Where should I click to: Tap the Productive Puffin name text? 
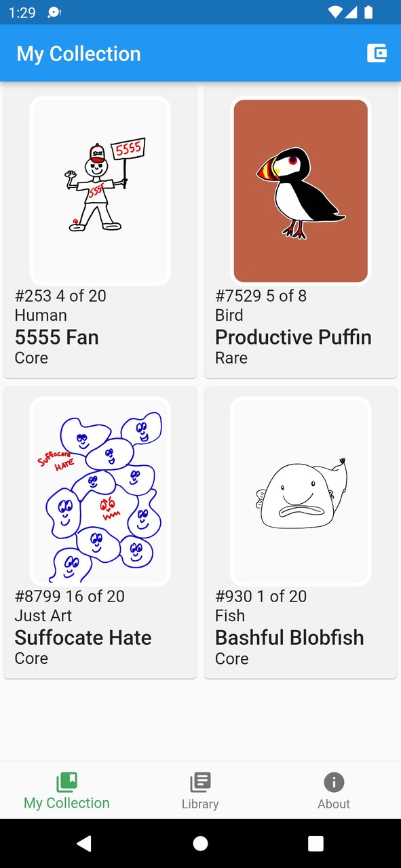pos(293,337)
